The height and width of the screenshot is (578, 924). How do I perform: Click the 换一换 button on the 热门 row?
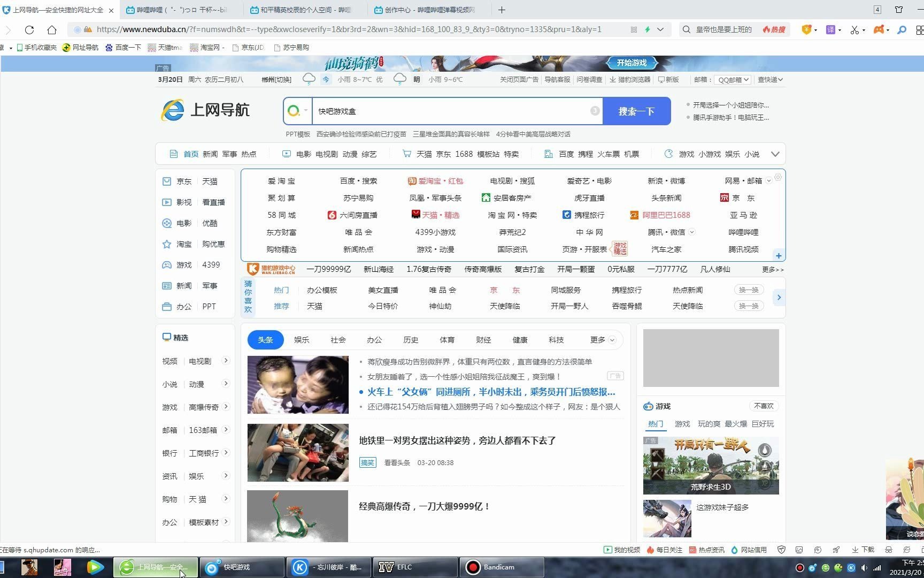point(749,290)
